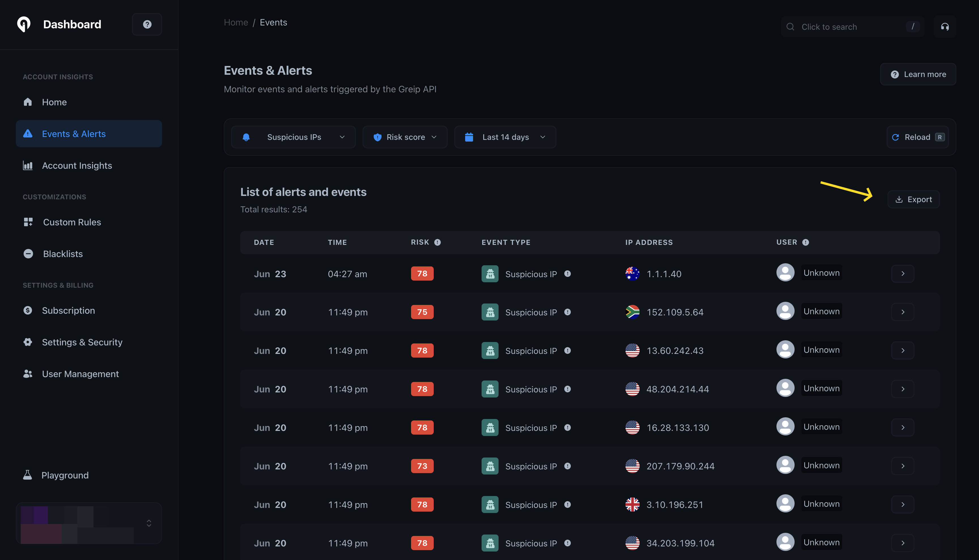Click the info icon next to USER header

[x=805, y=242]
